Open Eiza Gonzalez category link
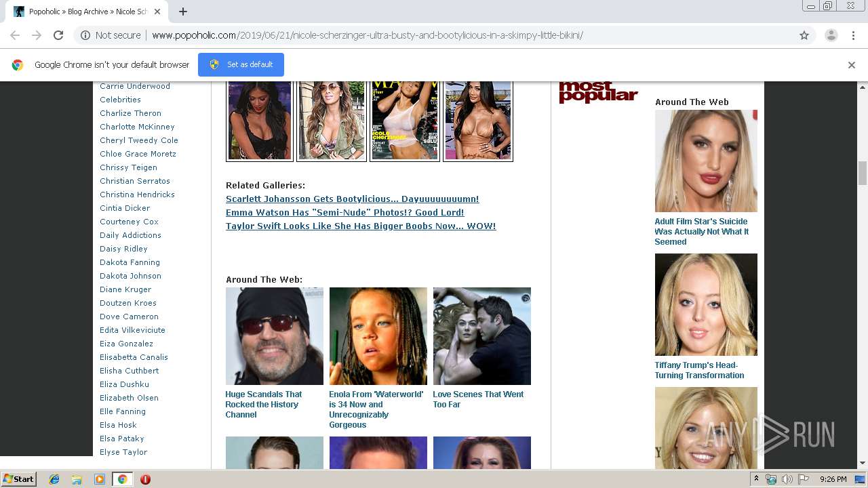Image resolution: width=868 pixels, height=488 pixels. [x=126, y=344]
